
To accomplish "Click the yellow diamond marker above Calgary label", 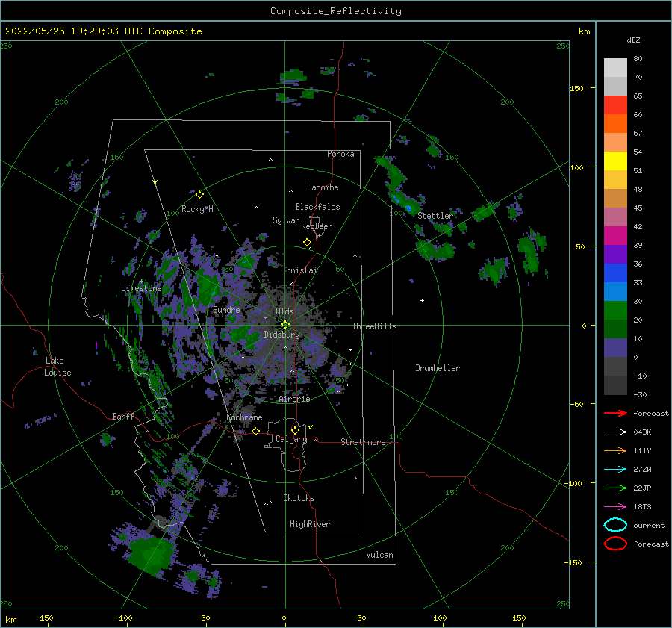I will [295, 430].
